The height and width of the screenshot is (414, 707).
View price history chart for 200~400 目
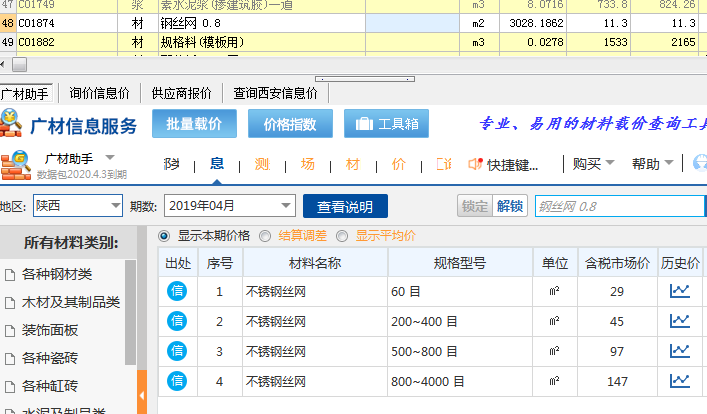679,321
